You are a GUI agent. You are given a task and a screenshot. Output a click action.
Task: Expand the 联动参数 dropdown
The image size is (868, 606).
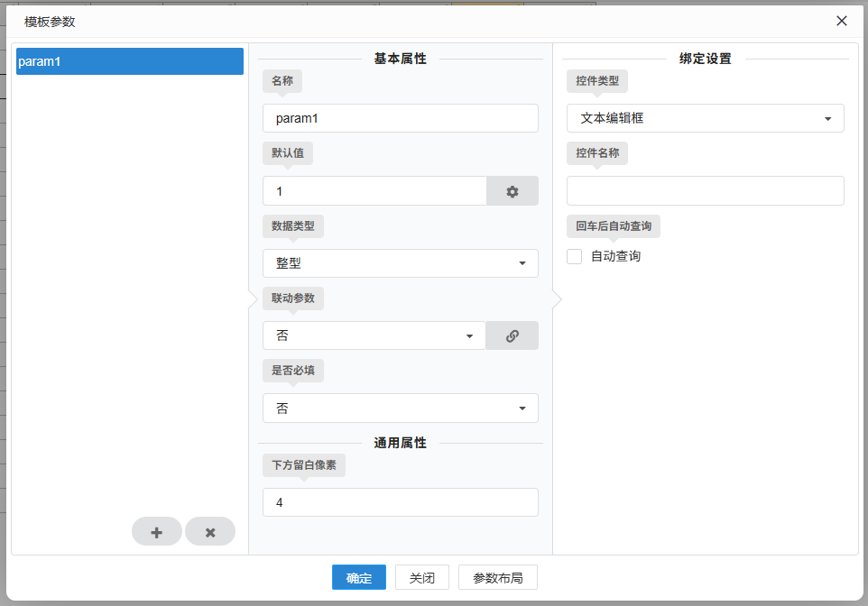pyautogui.click(x=374, y=335)
